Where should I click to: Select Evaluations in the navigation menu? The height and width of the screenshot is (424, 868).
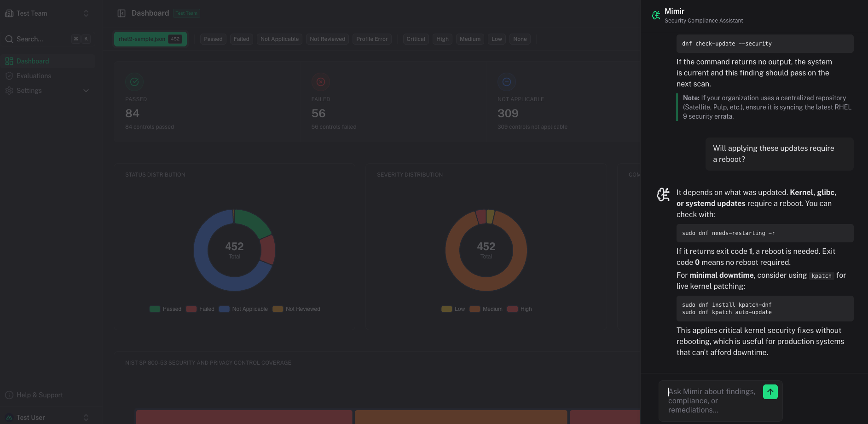(34, 75)
